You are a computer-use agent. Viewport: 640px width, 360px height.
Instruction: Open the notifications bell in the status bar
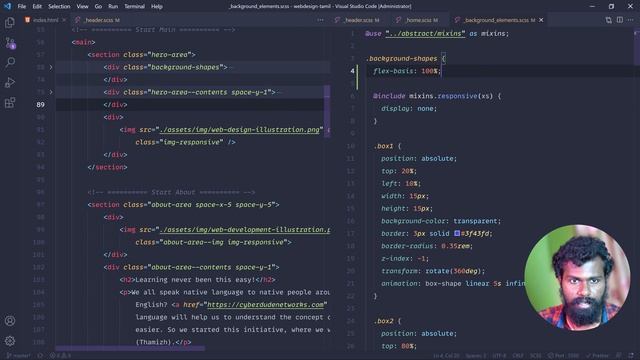(x=631, y=356)
